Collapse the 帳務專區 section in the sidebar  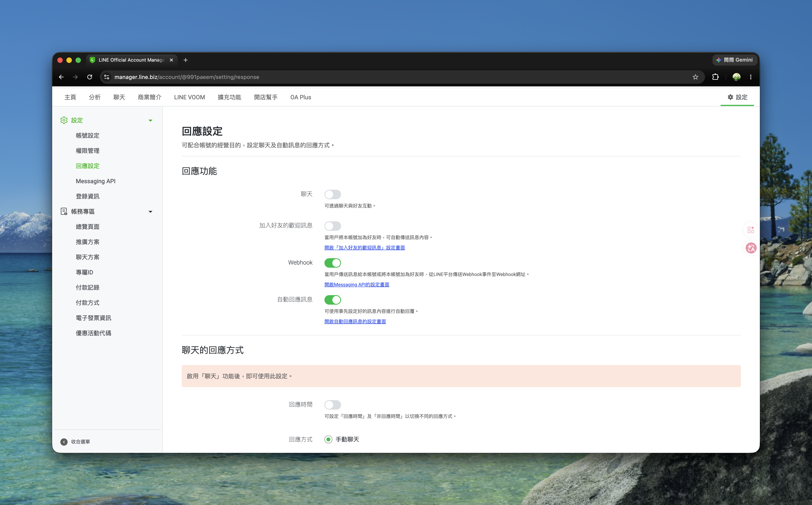(150, 211)
